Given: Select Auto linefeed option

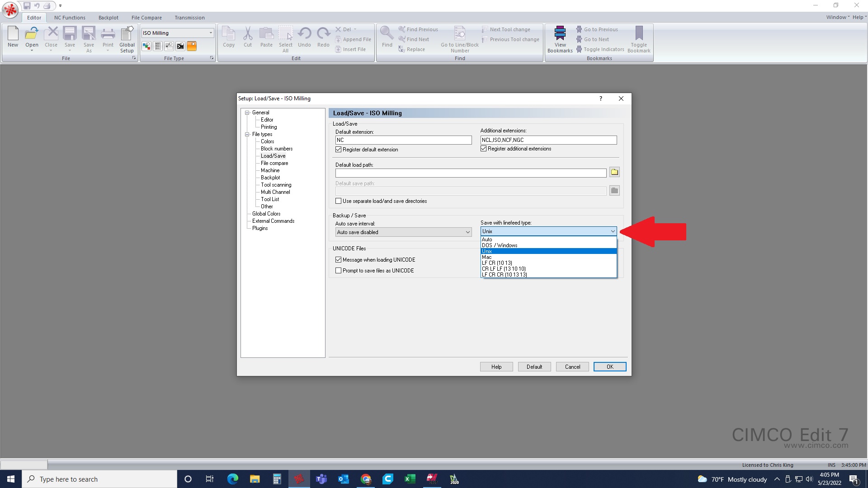Looking at the screenshot, I should (548, 239).
